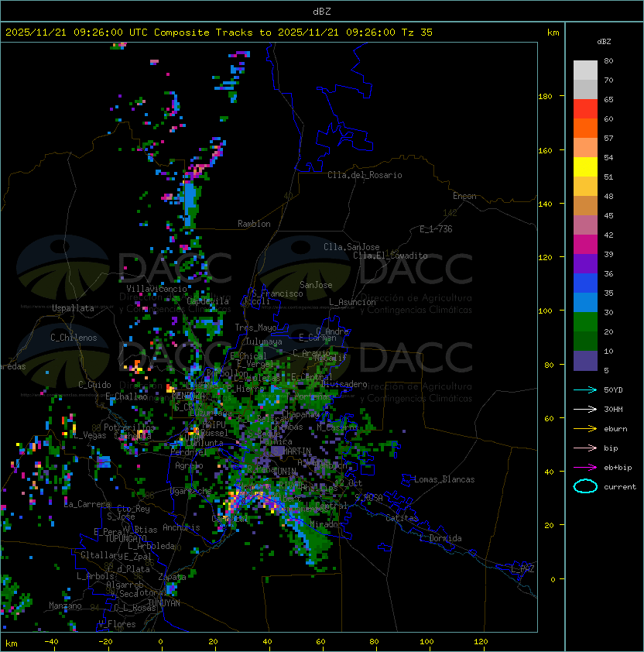Click the 'eburn' legend label

pos(615,429)
